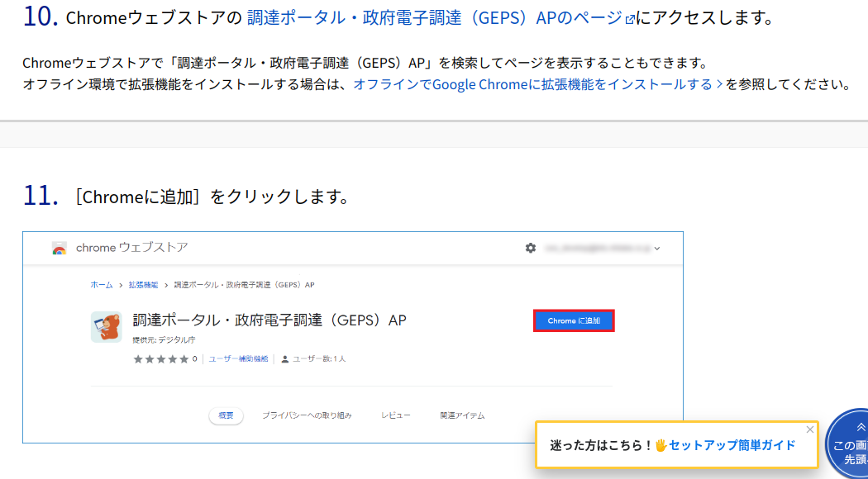
Task: Click the セットアップ簡単ガイド link
Action: [x=732, y=445]
